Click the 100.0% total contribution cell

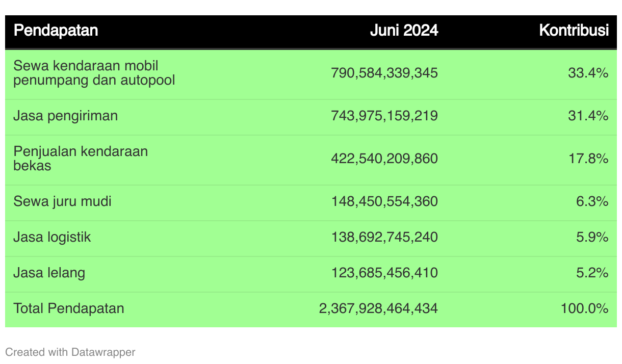(x=585, y=308)
